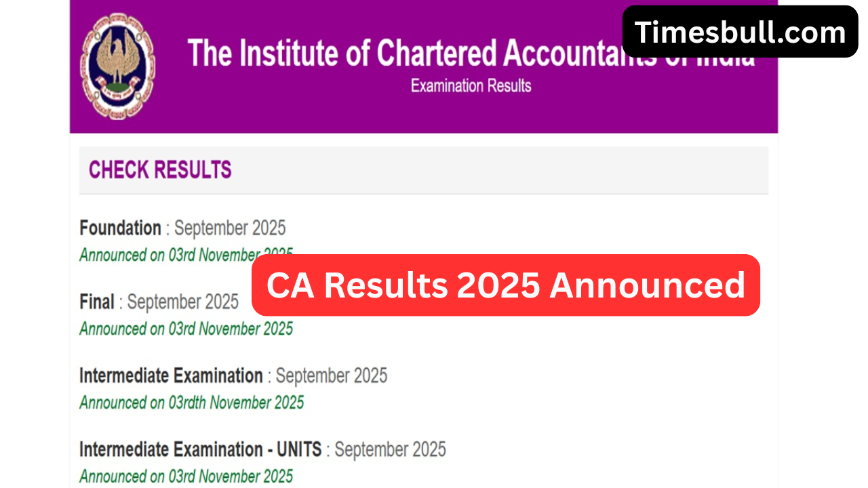Image resolution: width=868 pixels, height=488 pixels.
Task: Click the Institute of Chartered Accountants title
Action: click(x=407, y=53)
